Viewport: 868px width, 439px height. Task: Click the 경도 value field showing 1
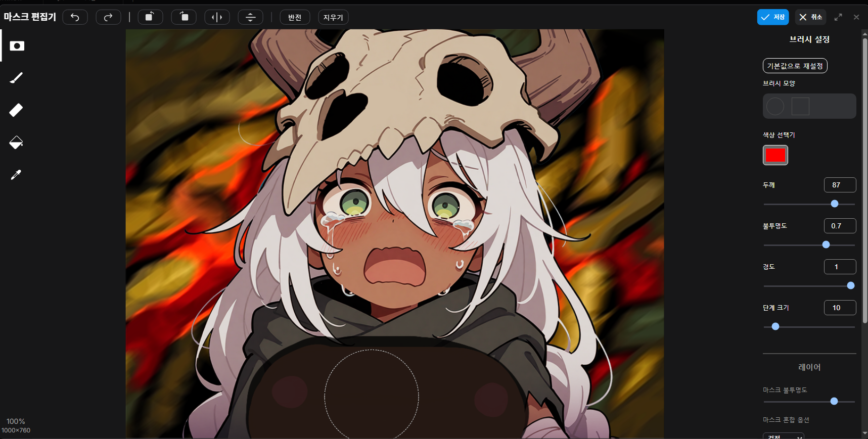[840, 267]
